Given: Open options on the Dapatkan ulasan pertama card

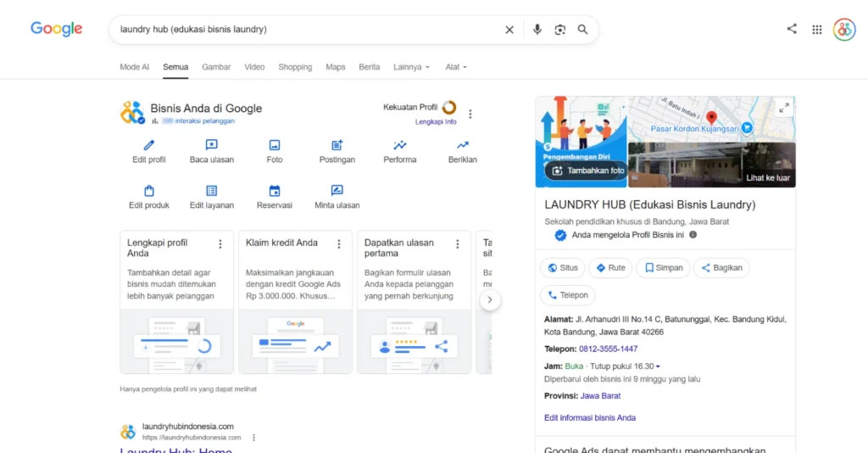Looking at the screenshot, I should (x=457, y=244).
